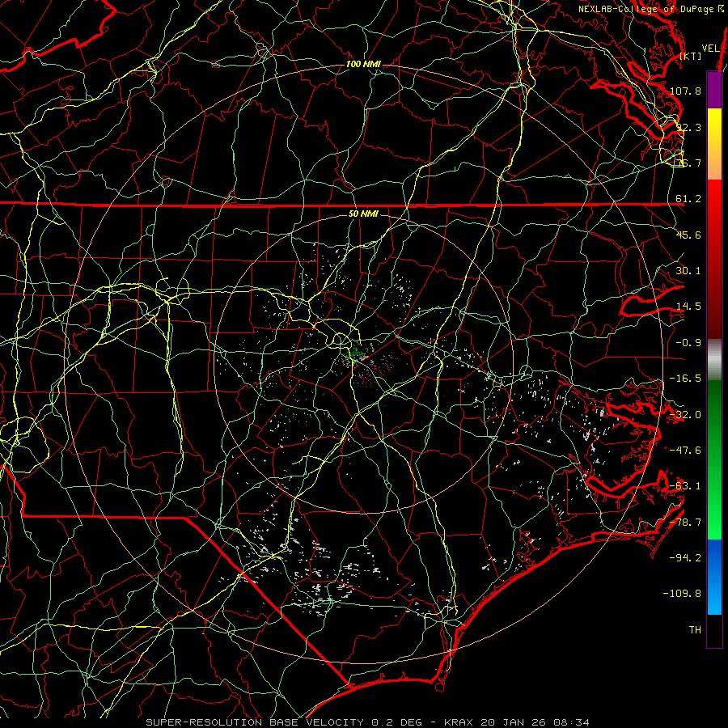The width and height of the screenshot is (728, 728).
Task: Select the 61.2 value on velocity scale
Action: (x=688, y=199)
